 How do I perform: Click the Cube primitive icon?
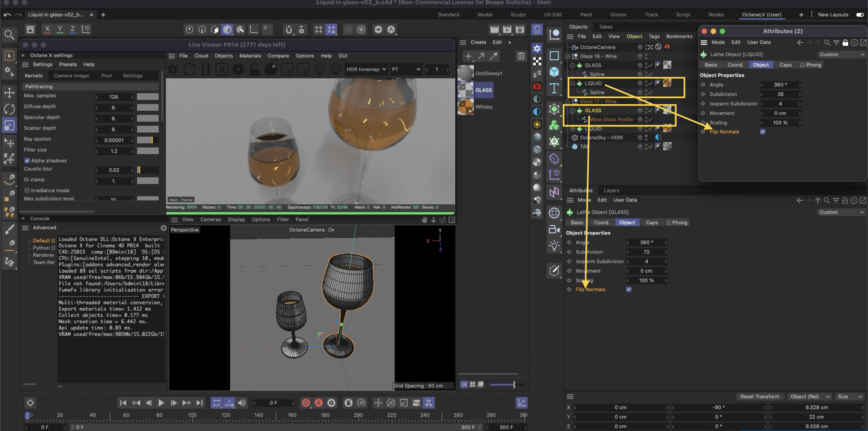(x=554, y=72)
